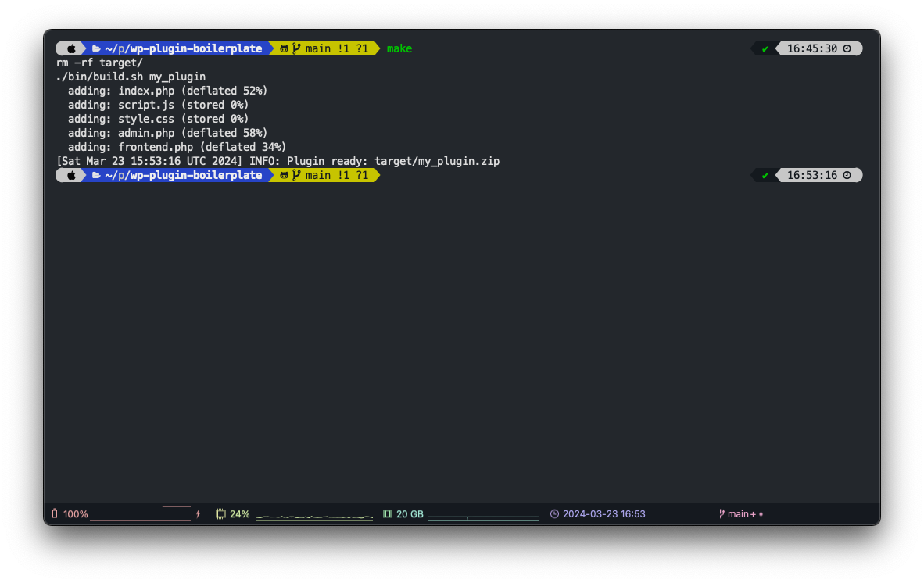Viewport: 924px width, 583px height.
Task: Click the '100%' battery value
Action: pos(75,514)
